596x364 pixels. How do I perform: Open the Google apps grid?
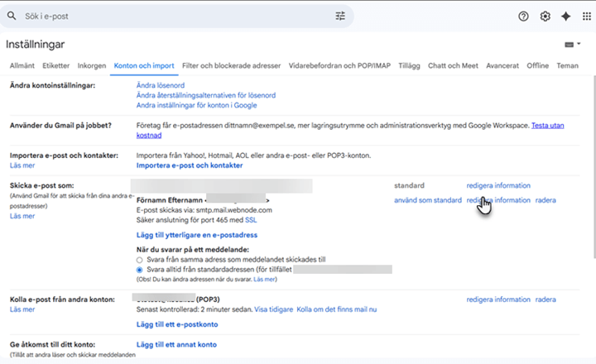pyautogui.click(x=587, y=16)
